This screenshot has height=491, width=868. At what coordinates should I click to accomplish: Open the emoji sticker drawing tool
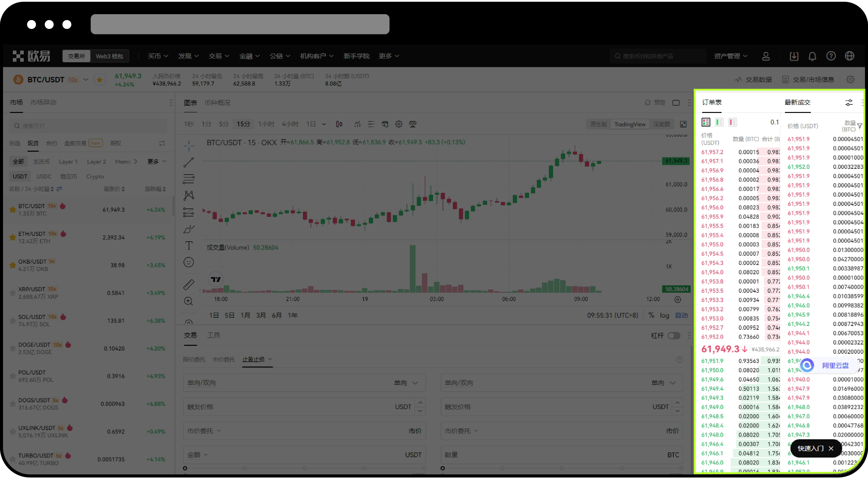189,262
